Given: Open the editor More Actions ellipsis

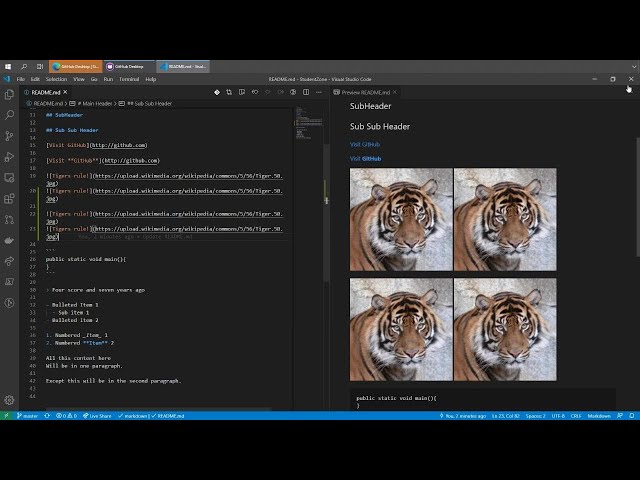Looking at the screenshot, I should click(318, 92).
